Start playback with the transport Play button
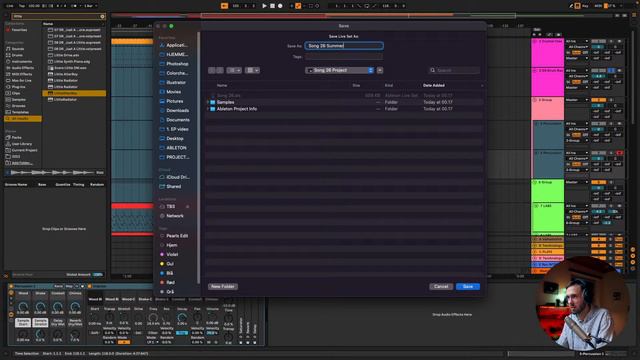 [264, 6]
